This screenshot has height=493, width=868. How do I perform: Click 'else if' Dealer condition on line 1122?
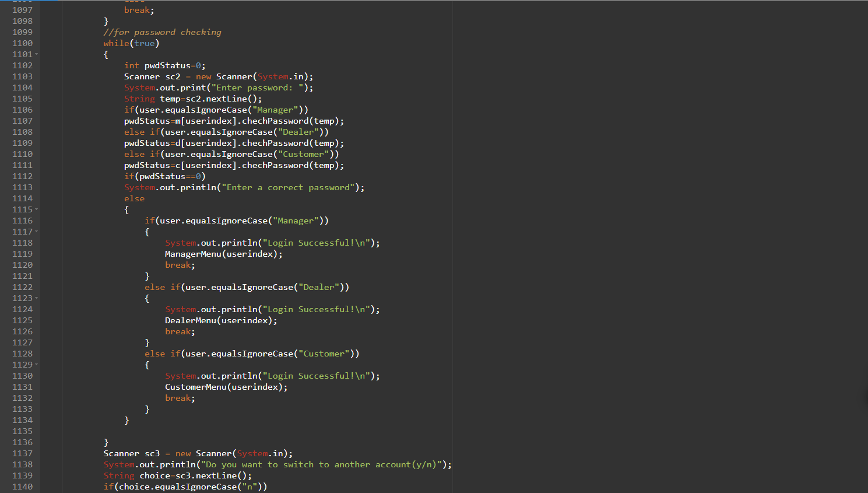pos(247,287)
